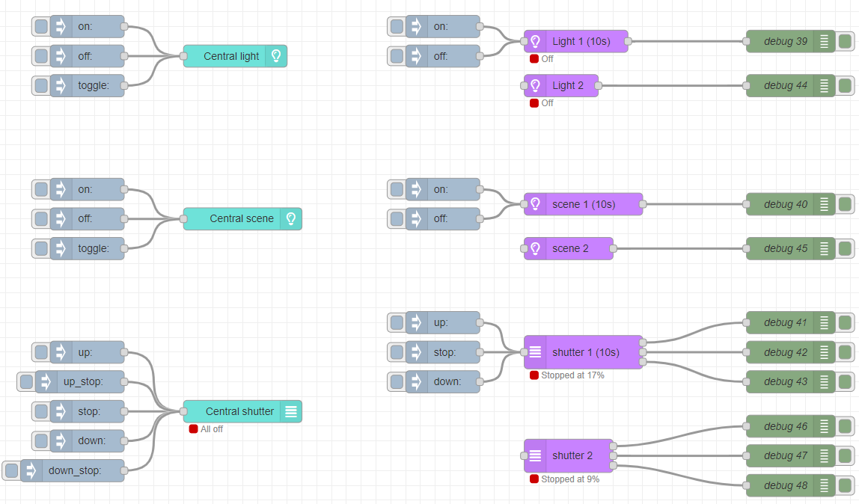The width and height of the screenshot is (859, 504).
Task: Click the input port of debug 48 node
Action: coord(746,485)
